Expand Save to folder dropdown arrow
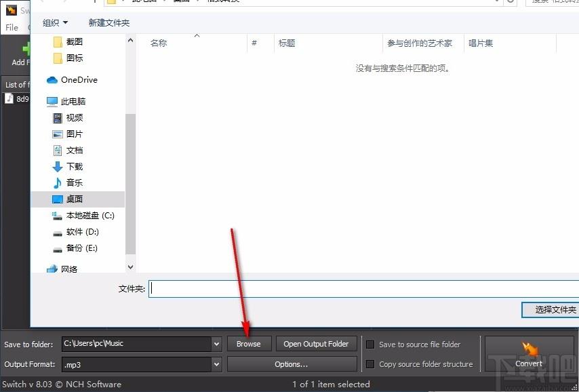Image resolution: width=579 pixels, height=392 pixels. pos(217,344)
